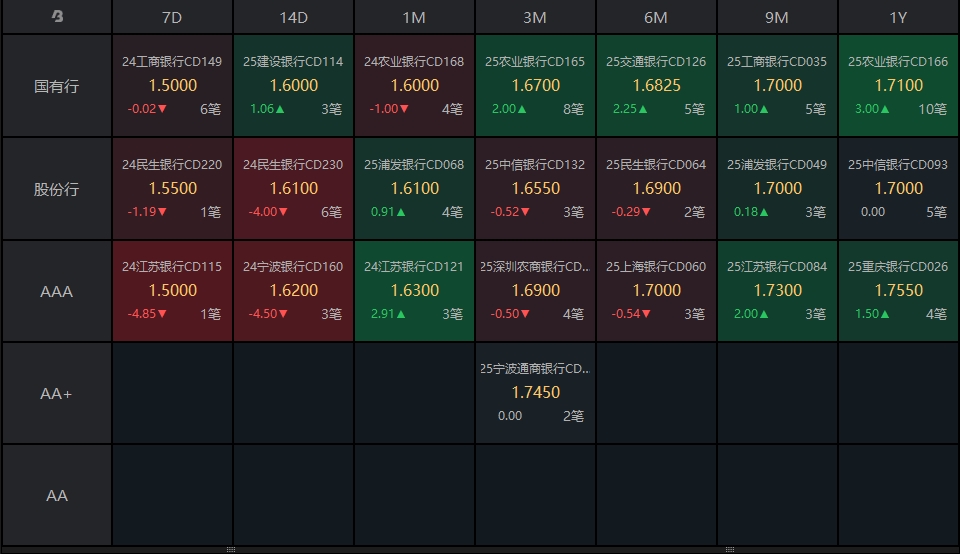Click the -4.00 change under 24民生银行CD230
The width and height of the screenshot is (960, 554).
[268, 212]
